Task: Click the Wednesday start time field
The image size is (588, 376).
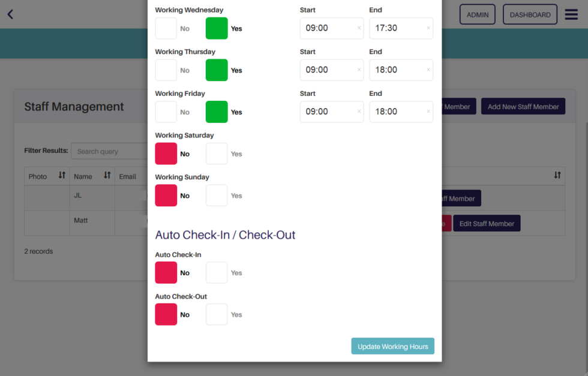Action: click(327, 28)
